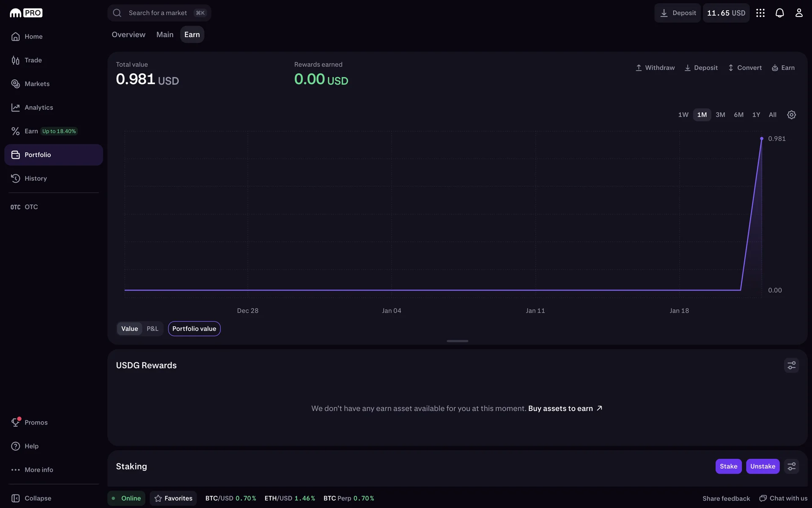Click the Kraken Pro logo

coord(26,13)
